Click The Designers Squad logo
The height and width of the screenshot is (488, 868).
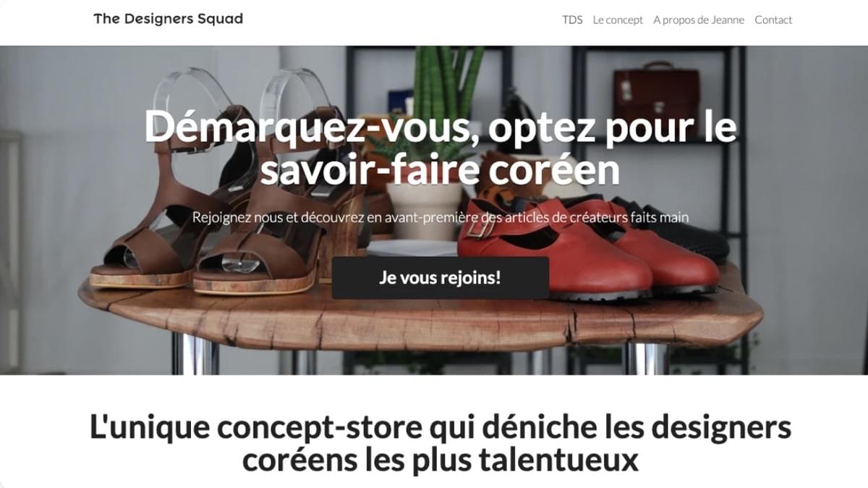168,20
